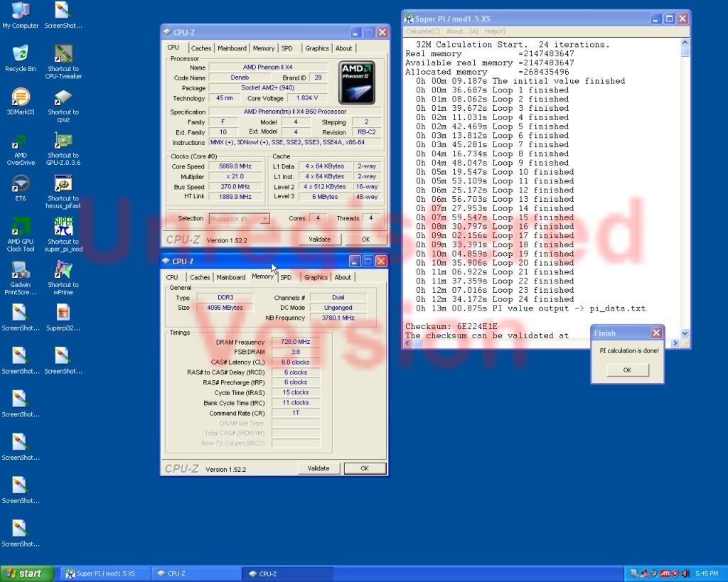This screenshot has width=728, height=582.
Task: Open Processor selection dropdown in CPU-Z
Action: 239,219
